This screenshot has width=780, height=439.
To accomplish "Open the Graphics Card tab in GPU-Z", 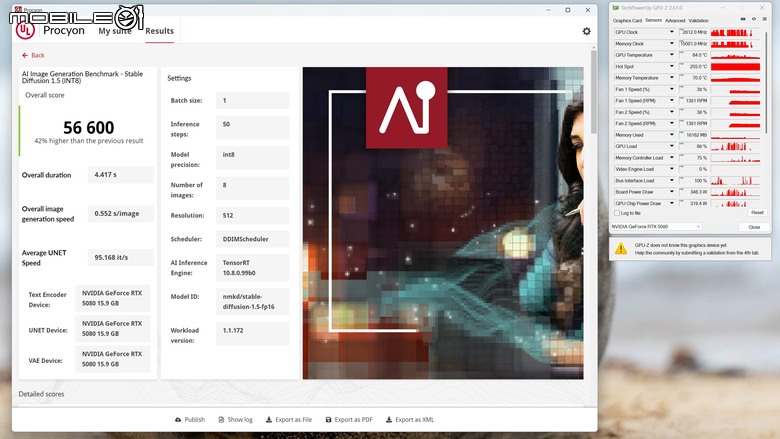I will pos(627,21).
